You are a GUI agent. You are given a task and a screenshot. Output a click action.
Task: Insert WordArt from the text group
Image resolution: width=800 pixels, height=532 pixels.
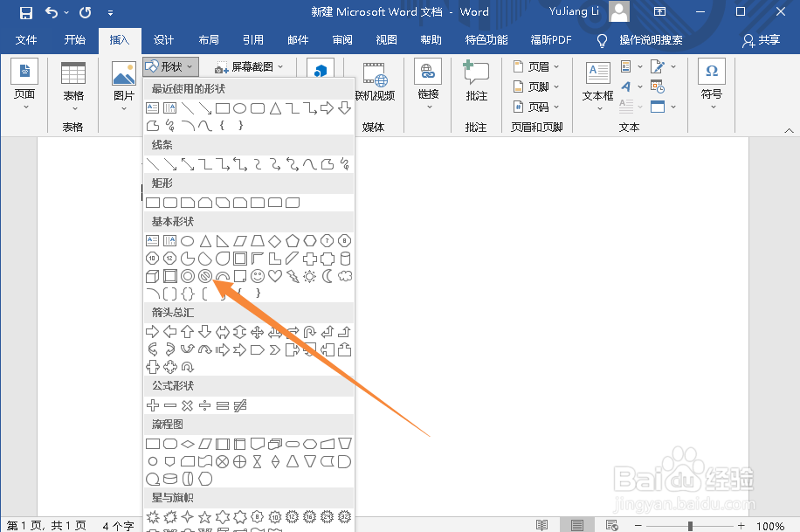(x=626, y=86)
